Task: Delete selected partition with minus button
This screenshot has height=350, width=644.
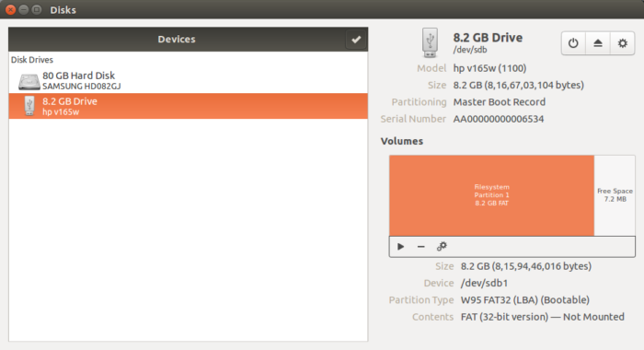Action: pyautogui.click(x=421, y=247)
